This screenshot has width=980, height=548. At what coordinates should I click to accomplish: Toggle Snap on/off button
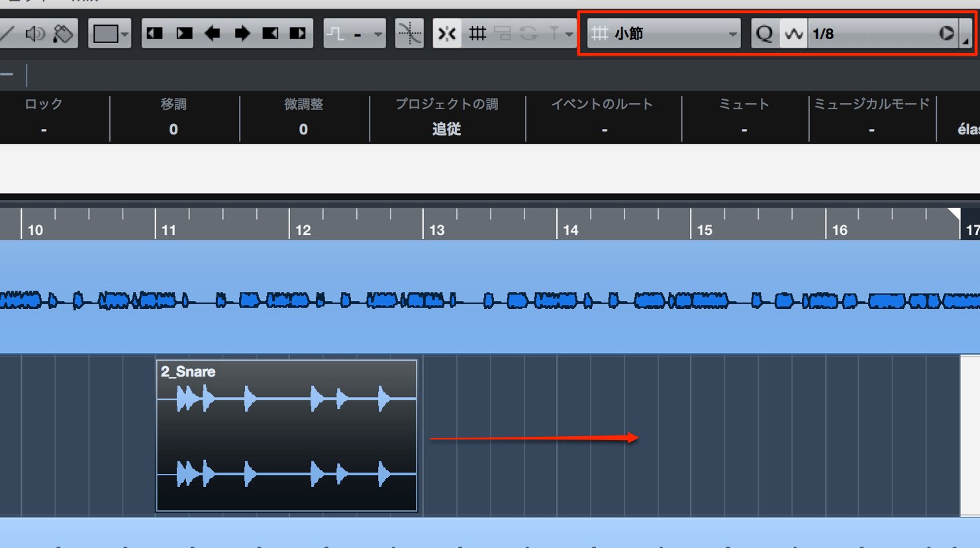click(448, 34)
